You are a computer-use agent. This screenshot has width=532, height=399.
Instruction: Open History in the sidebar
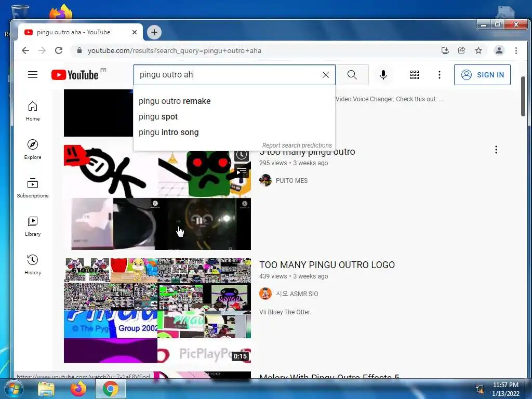click(33, 264)
